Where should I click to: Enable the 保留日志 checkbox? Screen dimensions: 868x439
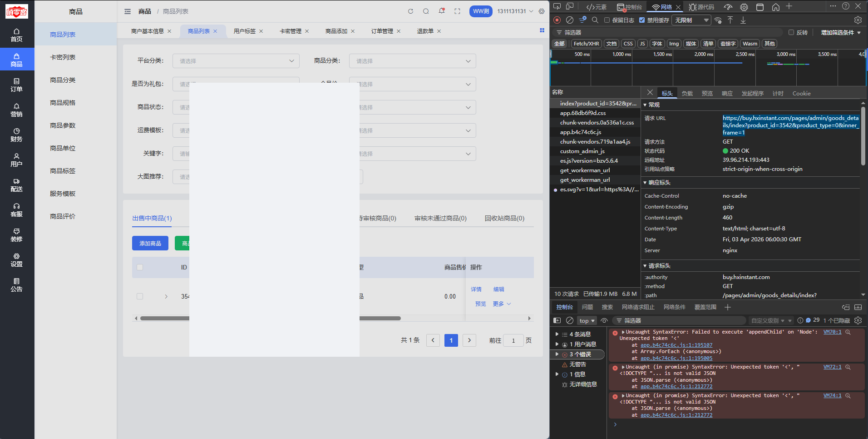(x=607, y=20)
